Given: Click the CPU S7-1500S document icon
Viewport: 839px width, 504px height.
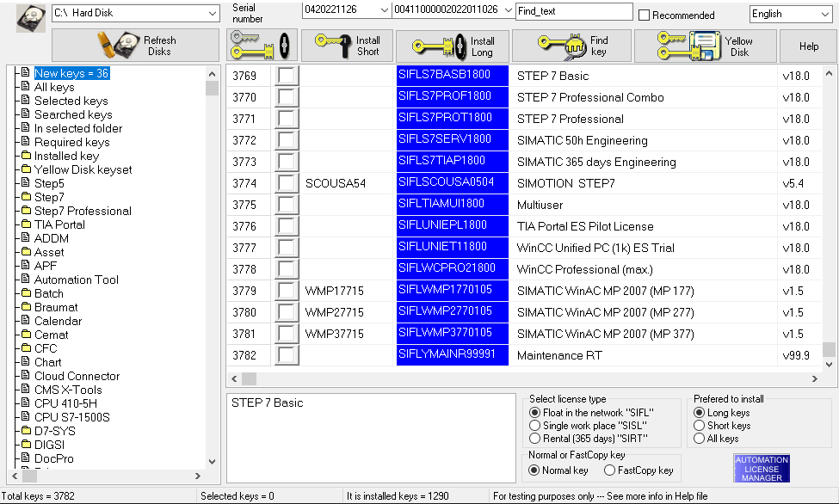Looking at the screenshot, I should (x=26, y=416).
